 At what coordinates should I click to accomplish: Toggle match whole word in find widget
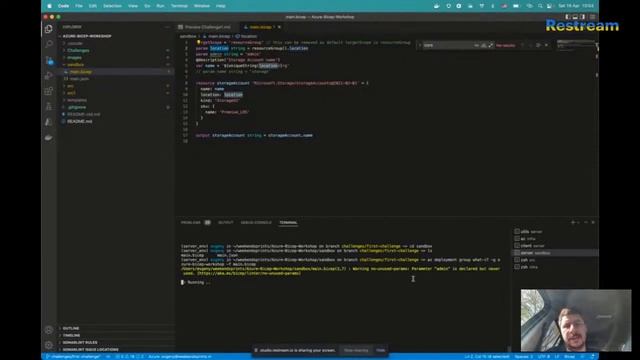tap(484, 45)
